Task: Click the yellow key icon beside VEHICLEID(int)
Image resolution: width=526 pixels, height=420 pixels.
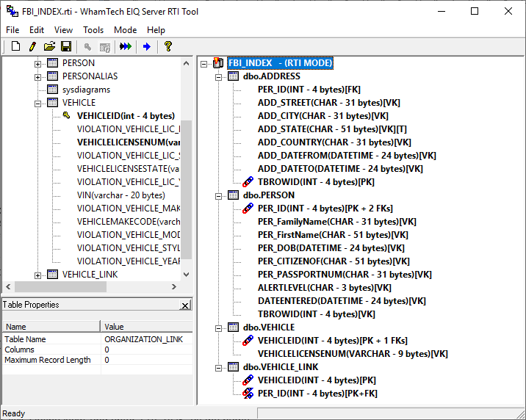Action: (x=66, y=115)
